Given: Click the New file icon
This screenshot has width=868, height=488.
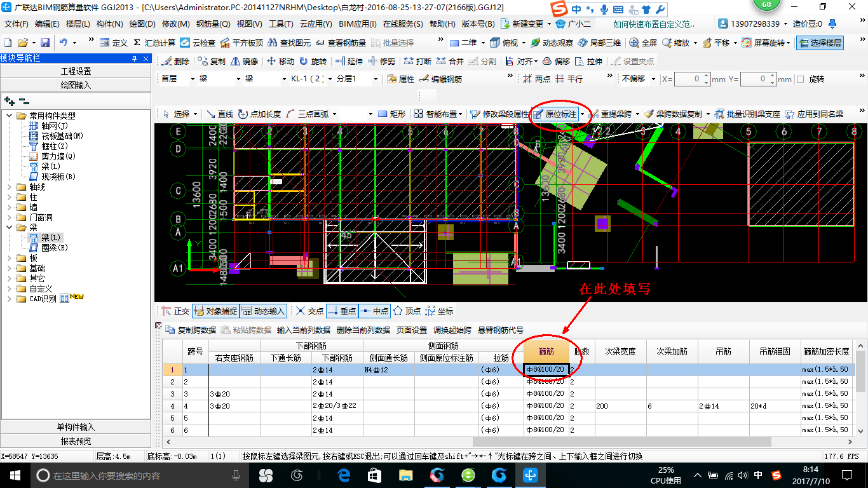Looking at the screenshot, I should (x=8, y=43).
